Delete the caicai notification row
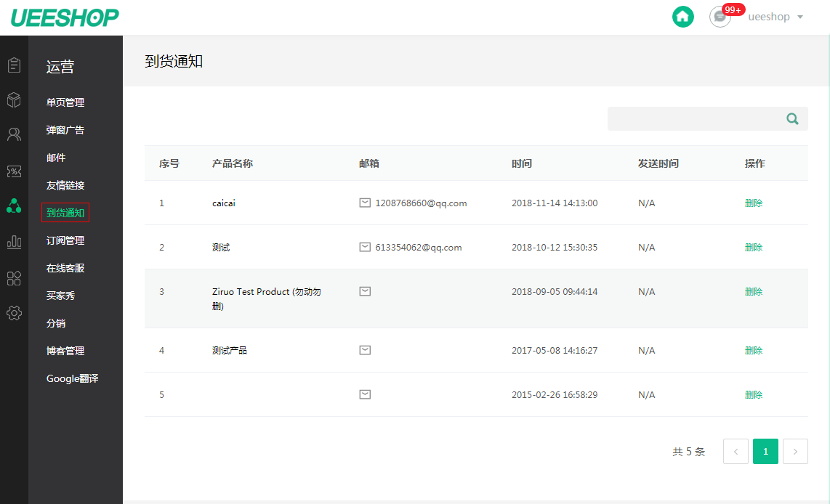Image resolution: width=830 pixels, height=504 pixels. [x=753, y=203]
